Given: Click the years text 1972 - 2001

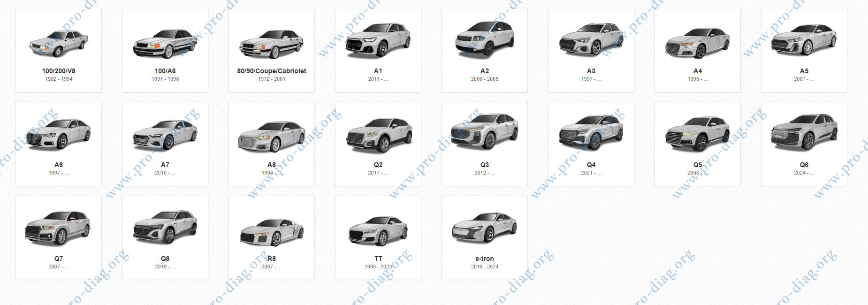Looking at the screenshot, I should pos(272,79).
